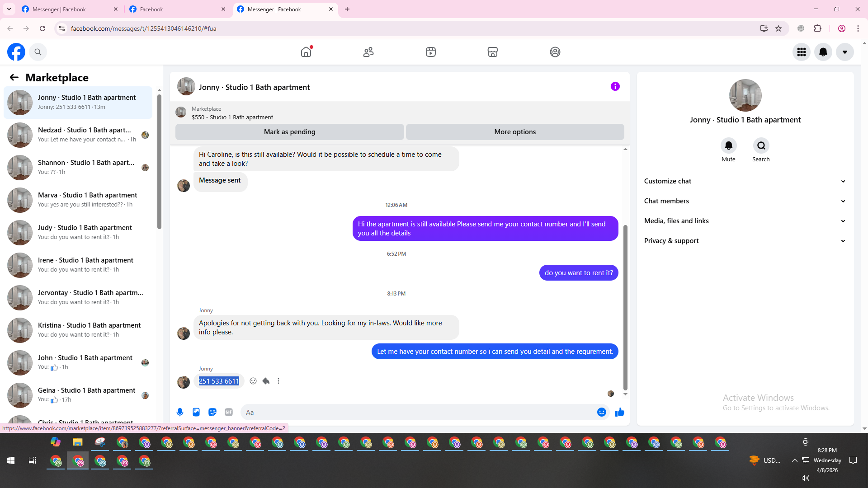868x488 pixels.
Task: React to the phone number message
Action: [x=253, y=381]
